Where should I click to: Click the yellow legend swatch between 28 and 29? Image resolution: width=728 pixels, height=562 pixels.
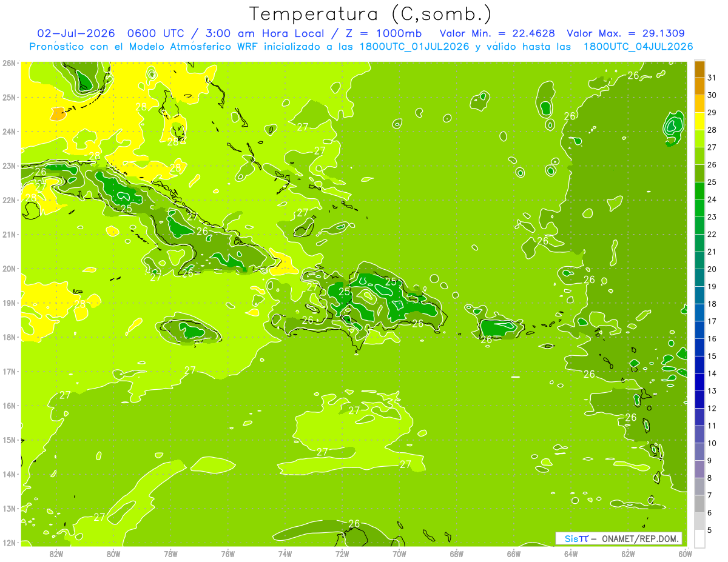700,121
